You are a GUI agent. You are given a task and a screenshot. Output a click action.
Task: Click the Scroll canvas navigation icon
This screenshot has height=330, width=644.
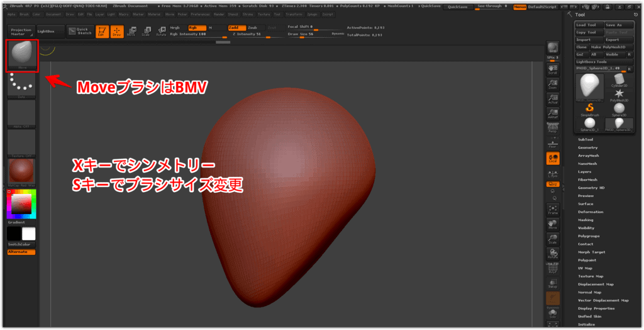(x=553, y=67)
